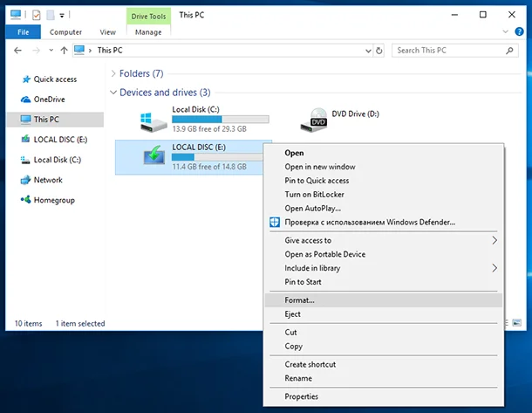Open the address bar history dropdown
The width and height of the screenshot is (532, 413).
click(368, 51)
